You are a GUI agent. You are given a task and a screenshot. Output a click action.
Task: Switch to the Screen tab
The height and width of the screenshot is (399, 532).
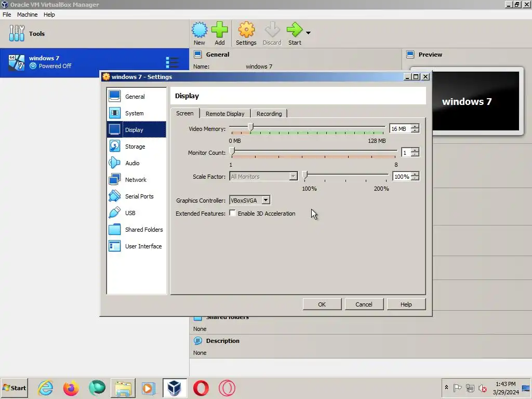point(185,113)
